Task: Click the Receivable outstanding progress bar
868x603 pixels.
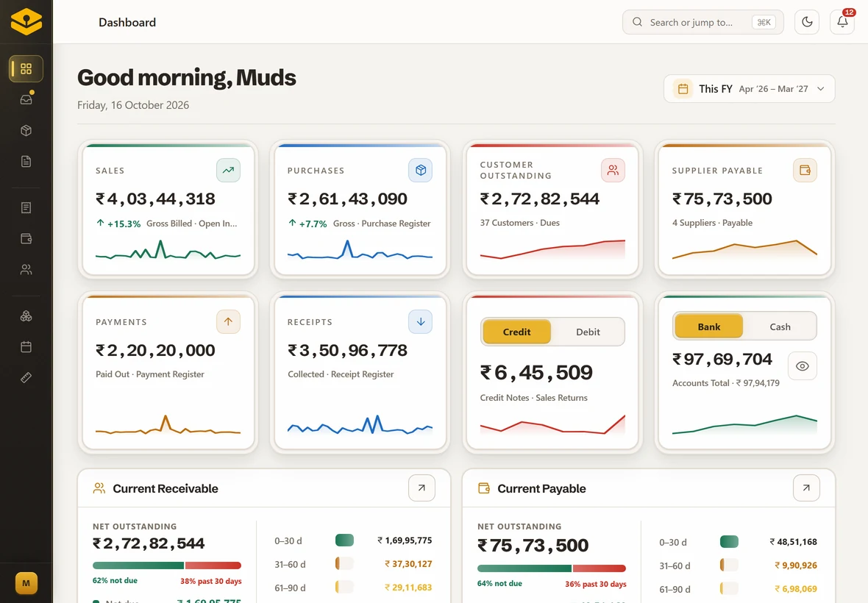Action: point(167,565)
